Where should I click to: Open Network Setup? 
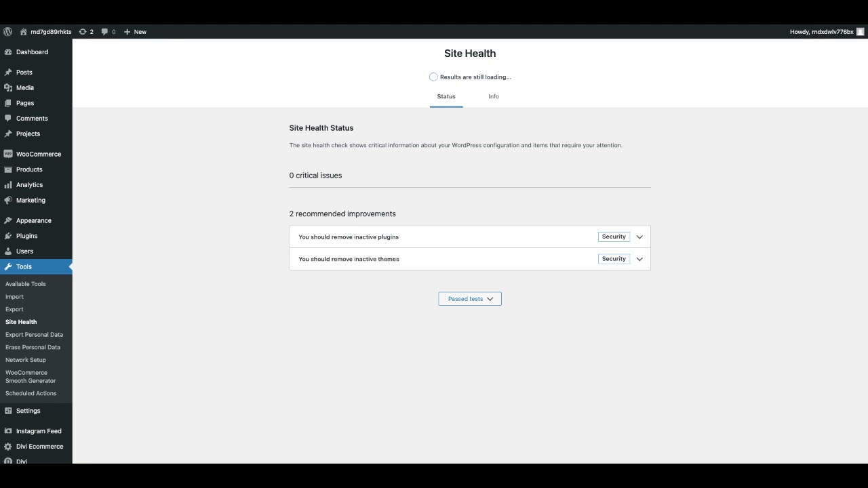[26, 360]
